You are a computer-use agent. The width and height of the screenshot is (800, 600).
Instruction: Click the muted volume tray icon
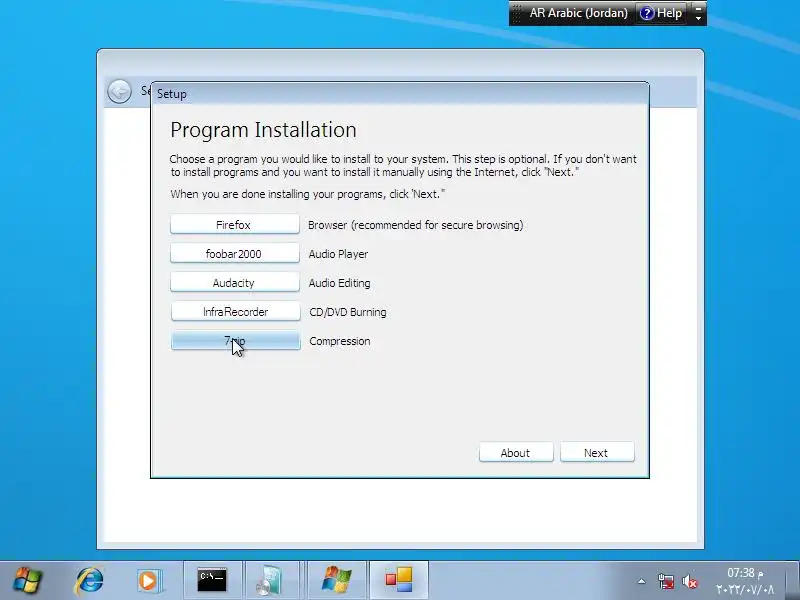(x=690, y=581)
